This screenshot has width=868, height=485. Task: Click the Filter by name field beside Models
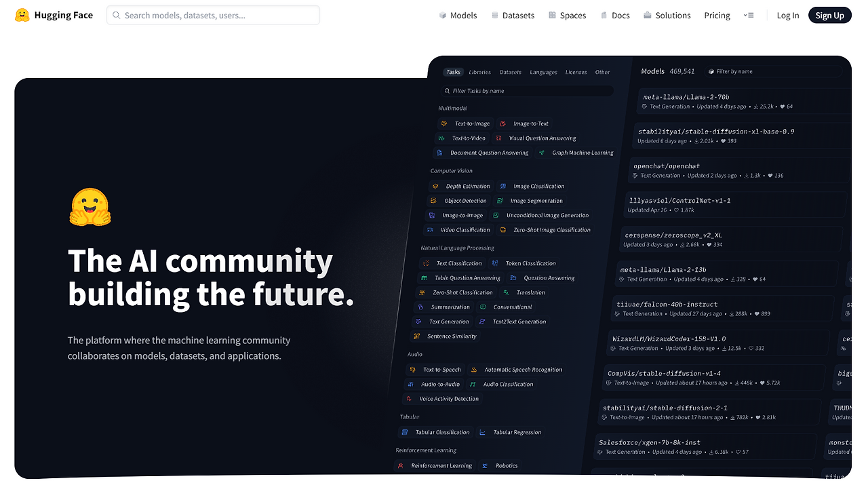[x=773, y=71]
